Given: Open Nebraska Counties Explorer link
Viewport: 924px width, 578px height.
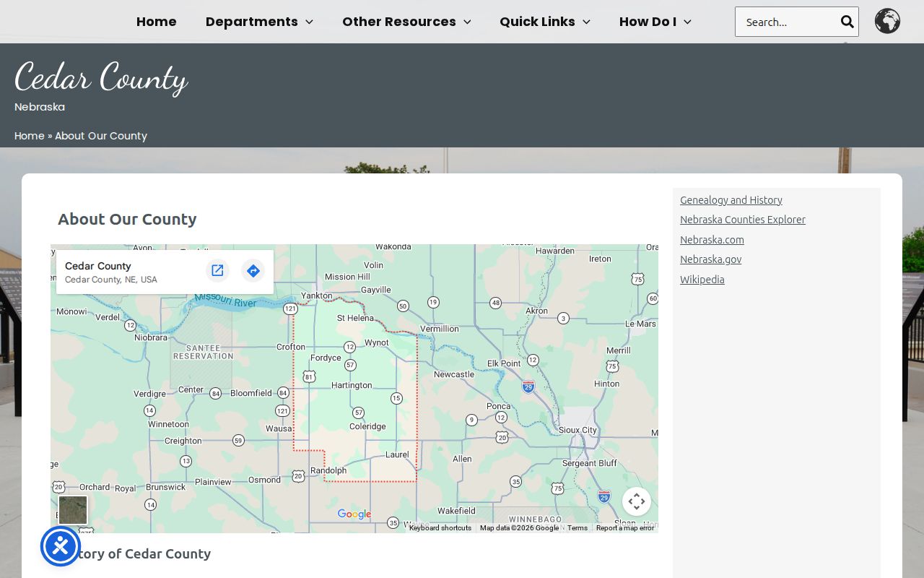Looking at the screenshot, I should click(743, 220).
